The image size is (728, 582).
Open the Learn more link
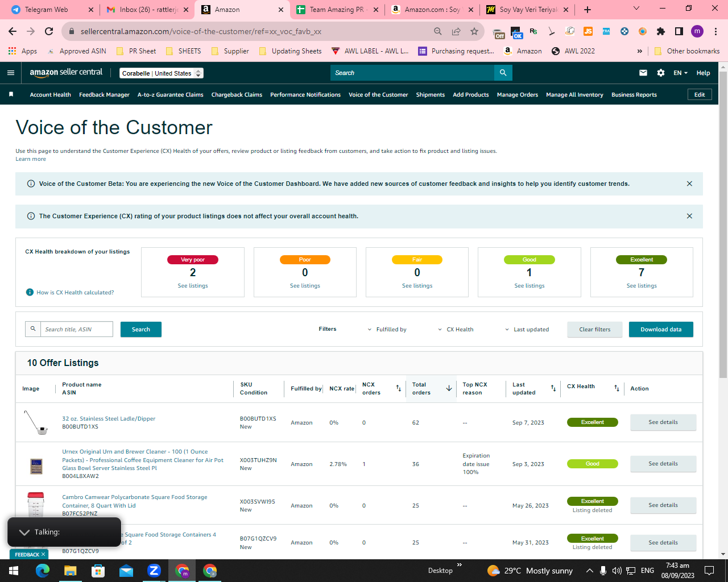[x=31, y=159]
